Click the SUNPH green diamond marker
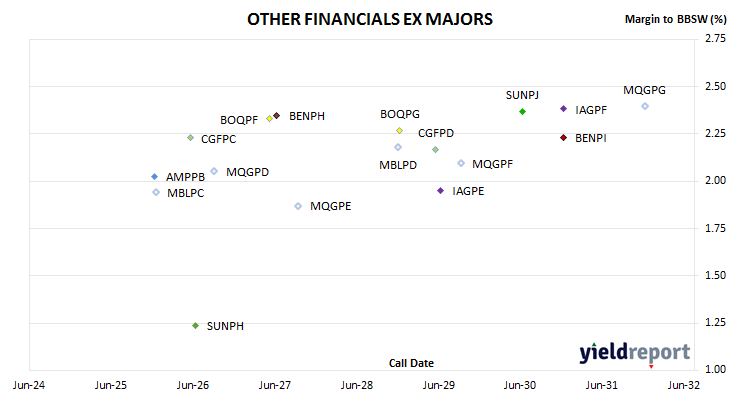The image size is (730, 399). tap(196, 325)
